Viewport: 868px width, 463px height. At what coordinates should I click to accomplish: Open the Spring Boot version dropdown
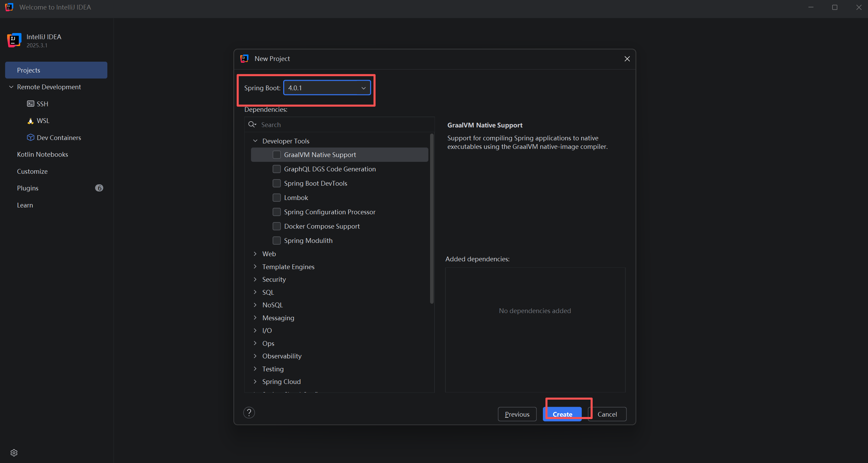click(327, 88)
